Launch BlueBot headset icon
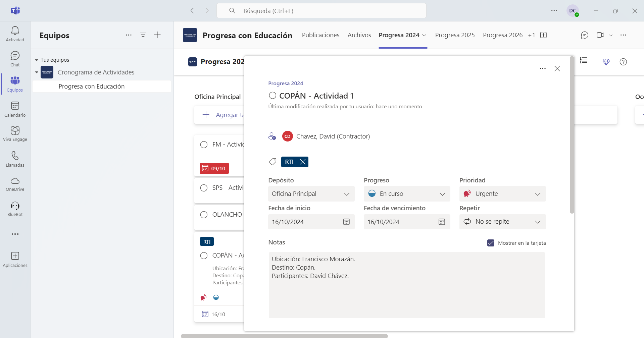Image resolution: width=644 pixels, height=338 pixels. pyautogui.click(x=15, y=209)
